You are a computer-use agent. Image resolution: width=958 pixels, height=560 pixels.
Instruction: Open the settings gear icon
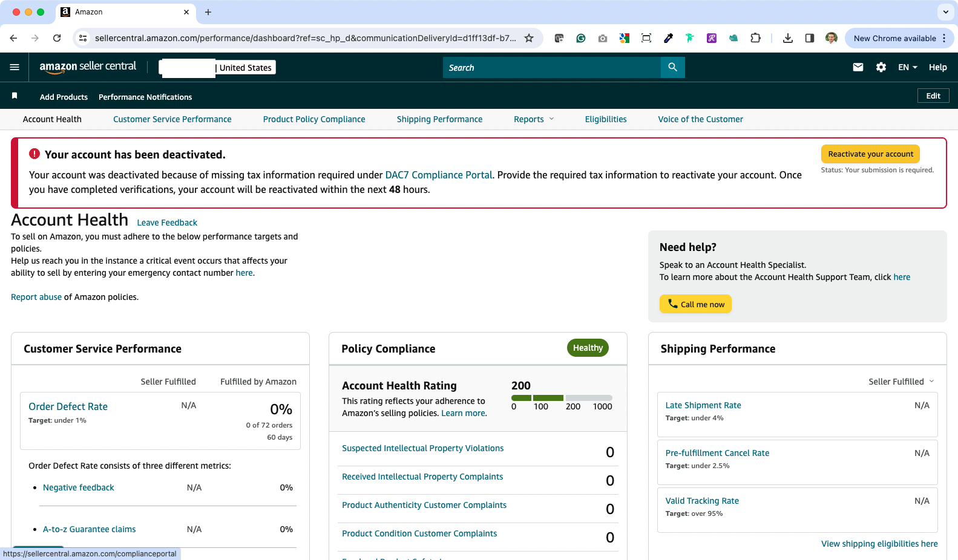(x=881, y=67)
